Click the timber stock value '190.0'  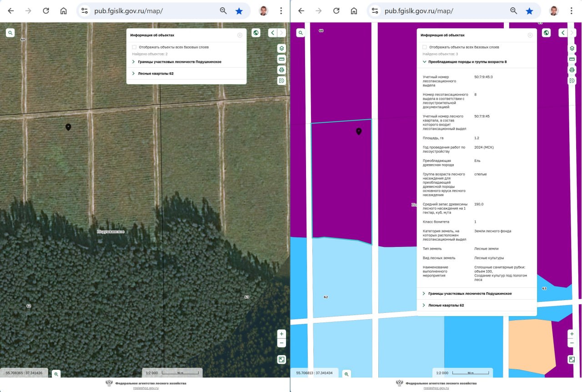point(479,204)
